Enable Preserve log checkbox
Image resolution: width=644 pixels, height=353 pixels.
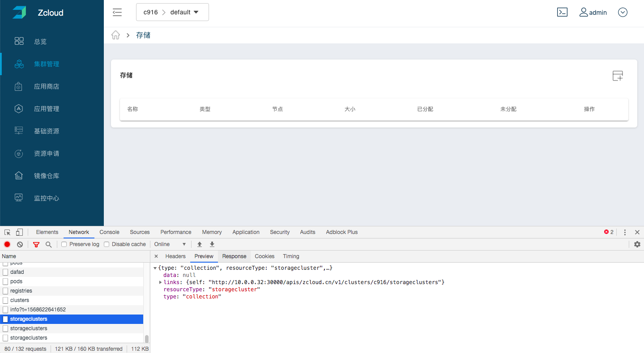click(x=64, y=244)
